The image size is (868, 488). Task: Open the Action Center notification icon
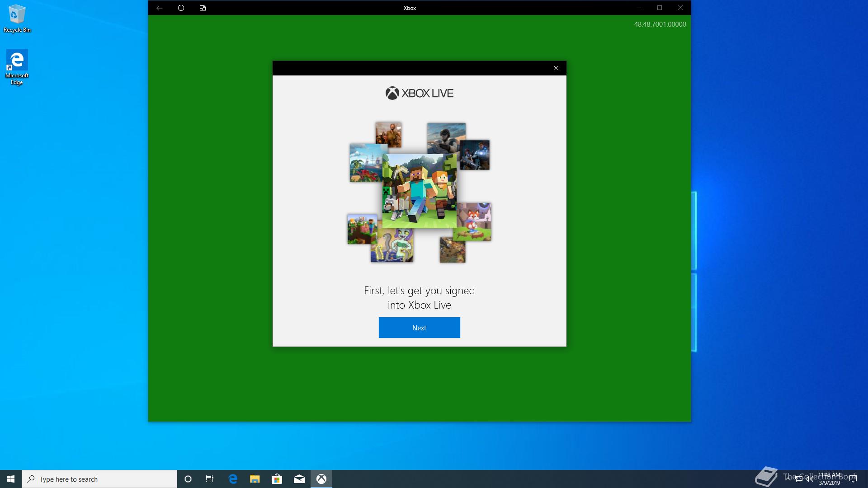pyautogui.click(x=853, y=479)
